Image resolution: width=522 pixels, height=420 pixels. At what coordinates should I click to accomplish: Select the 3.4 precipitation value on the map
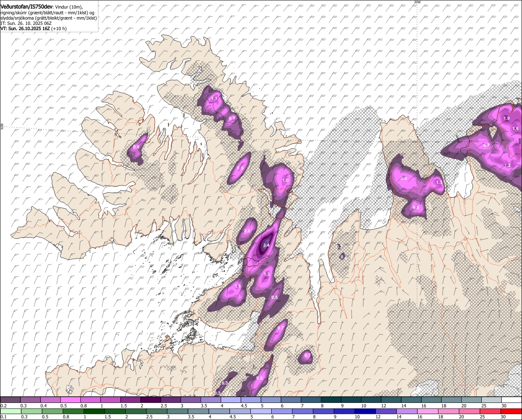coord(267,245)
